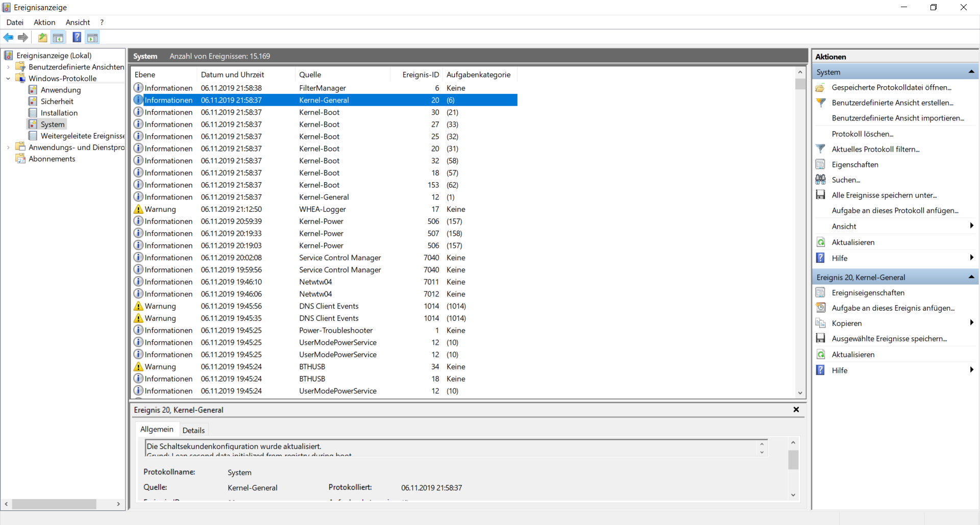
Task: Select the FilterManager event row
Action: point(325,88)
